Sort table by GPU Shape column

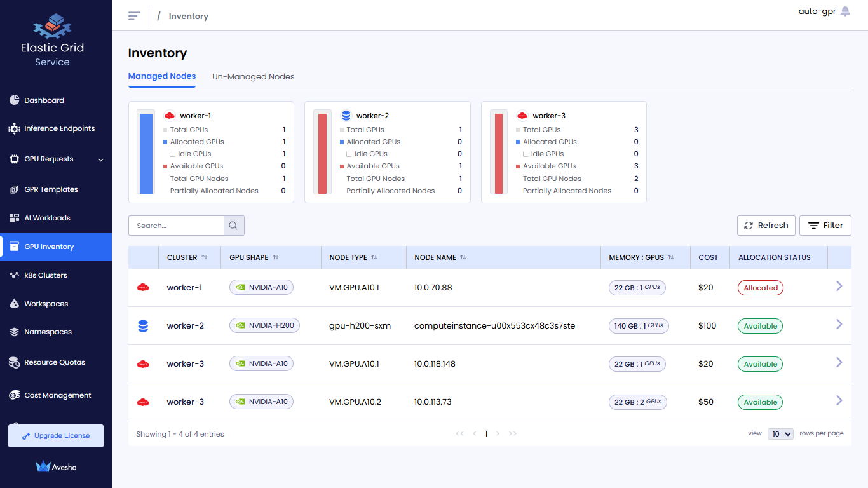click(x=276, y=257)
